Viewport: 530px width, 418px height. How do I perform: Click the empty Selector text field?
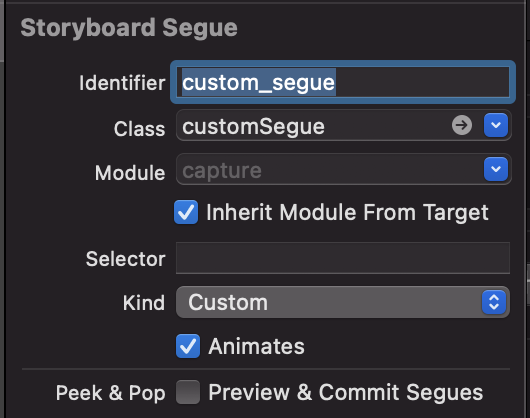click(x=343, y=258)
